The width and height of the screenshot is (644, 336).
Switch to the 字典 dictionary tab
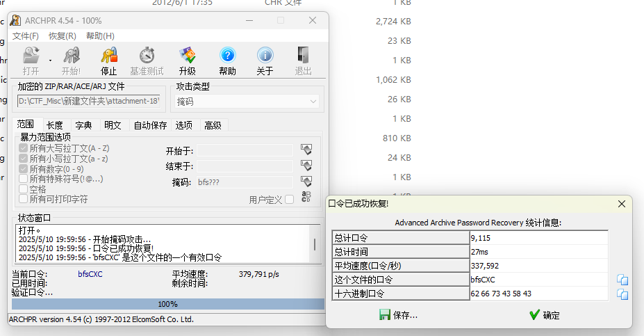point(84,125)
